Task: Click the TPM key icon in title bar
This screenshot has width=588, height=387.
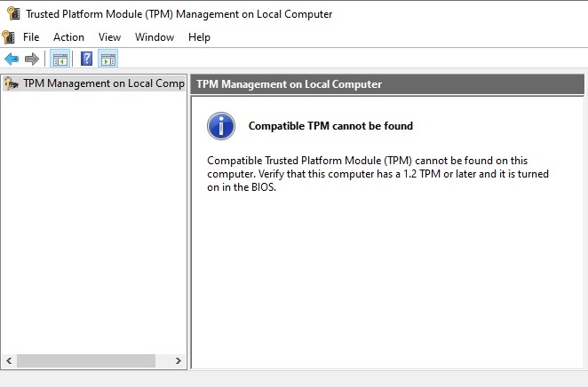Action: [x=12, y=13]
